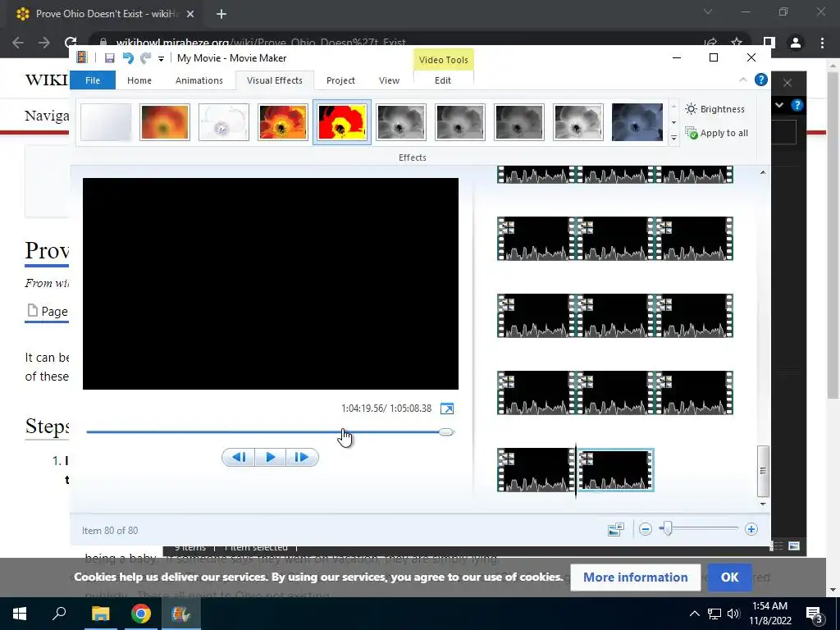Click the storyboard scroll up arrow

point(763,172)
